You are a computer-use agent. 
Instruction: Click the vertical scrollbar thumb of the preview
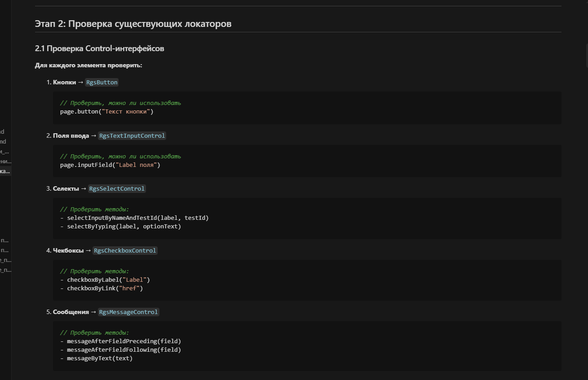tap(586, 55)
